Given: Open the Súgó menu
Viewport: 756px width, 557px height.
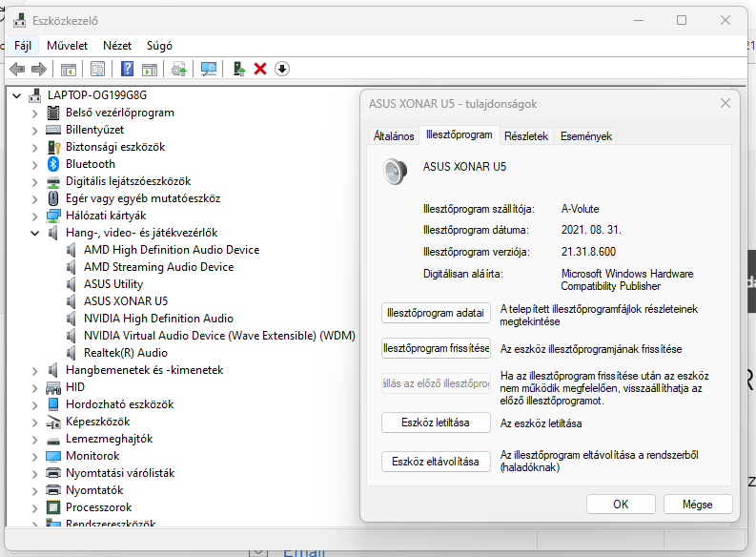Looking at the screenshot, I should pos(159,46).
